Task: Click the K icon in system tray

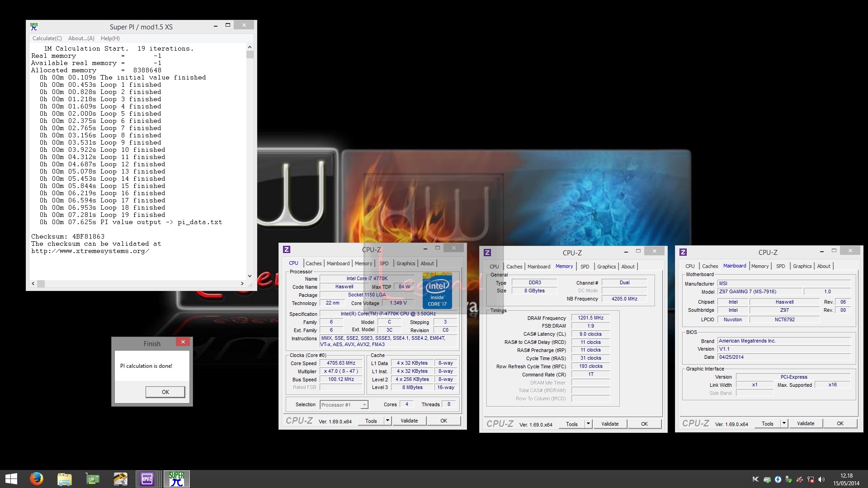Action: pos(755,479)
